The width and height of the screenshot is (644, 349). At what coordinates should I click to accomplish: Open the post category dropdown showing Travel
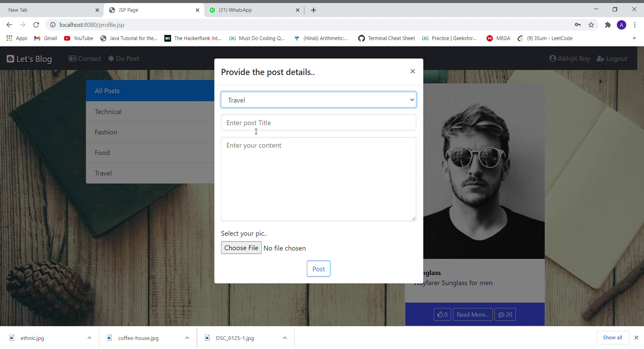[x=318, y=100]
